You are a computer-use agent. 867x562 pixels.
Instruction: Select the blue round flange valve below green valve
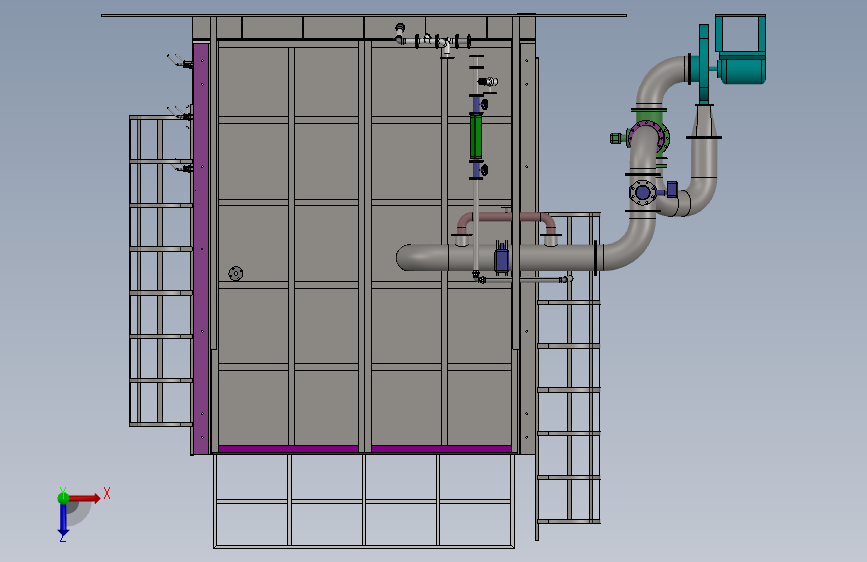tap(643, 192)
